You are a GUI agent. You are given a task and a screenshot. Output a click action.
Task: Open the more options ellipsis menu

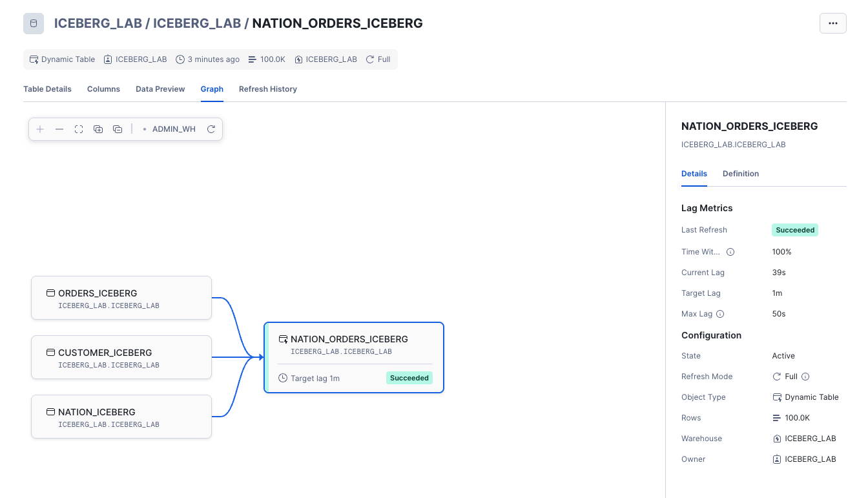pyautogui.click(x=832, y=23)
